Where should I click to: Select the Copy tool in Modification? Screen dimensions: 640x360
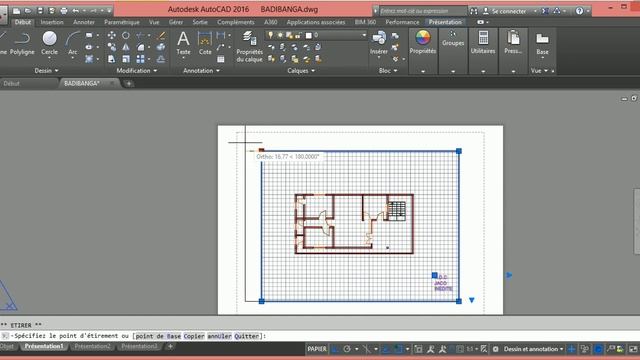click(x=111, y=47)
